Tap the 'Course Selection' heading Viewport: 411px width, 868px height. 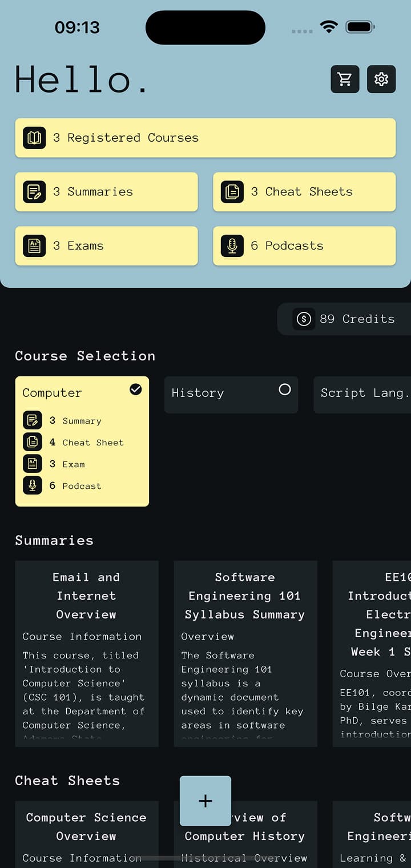(x=85, y=356)
